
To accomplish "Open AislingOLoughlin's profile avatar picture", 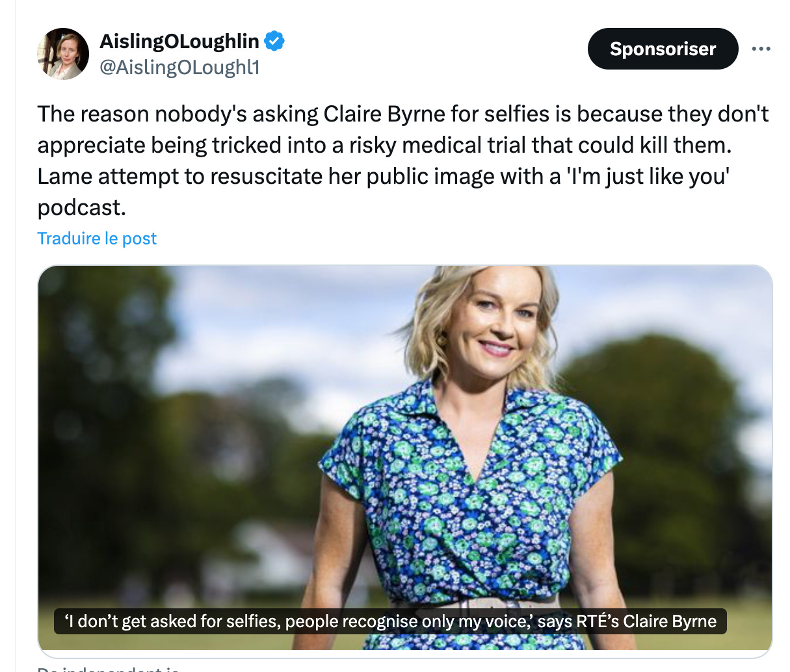I will coord(63,54).
